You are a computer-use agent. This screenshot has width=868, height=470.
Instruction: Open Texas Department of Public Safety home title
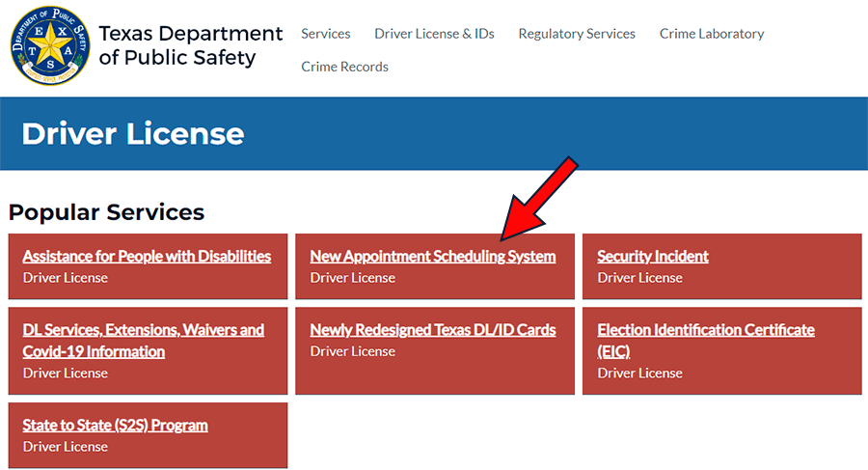click(x=190, y=45)
